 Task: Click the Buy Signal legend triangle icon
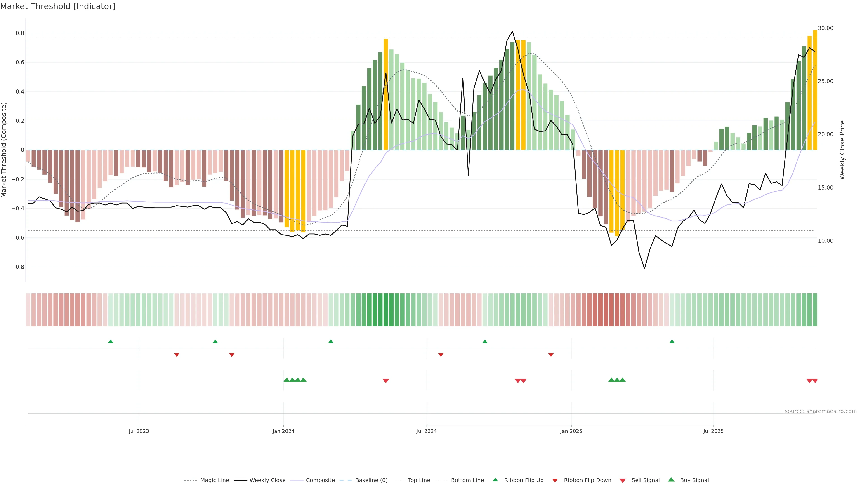[x=671, y=480]
